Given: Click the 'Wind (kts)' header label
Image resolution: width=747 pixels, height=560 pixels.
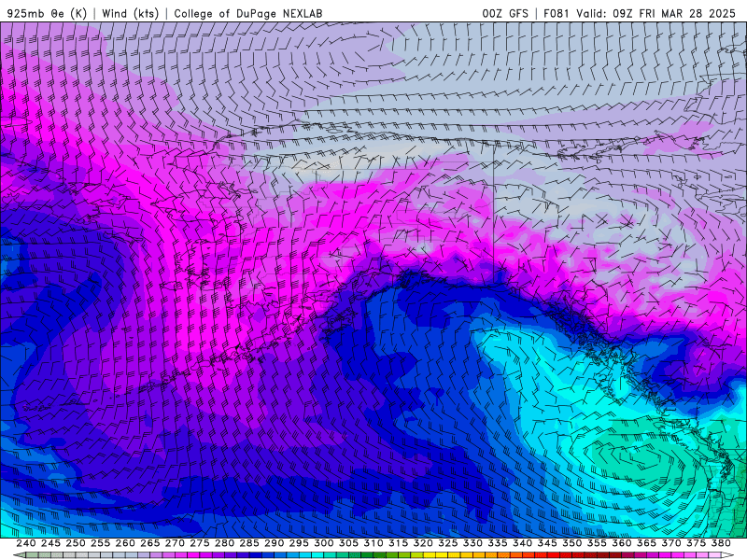Looking at the screenshot, I should 130,13.
